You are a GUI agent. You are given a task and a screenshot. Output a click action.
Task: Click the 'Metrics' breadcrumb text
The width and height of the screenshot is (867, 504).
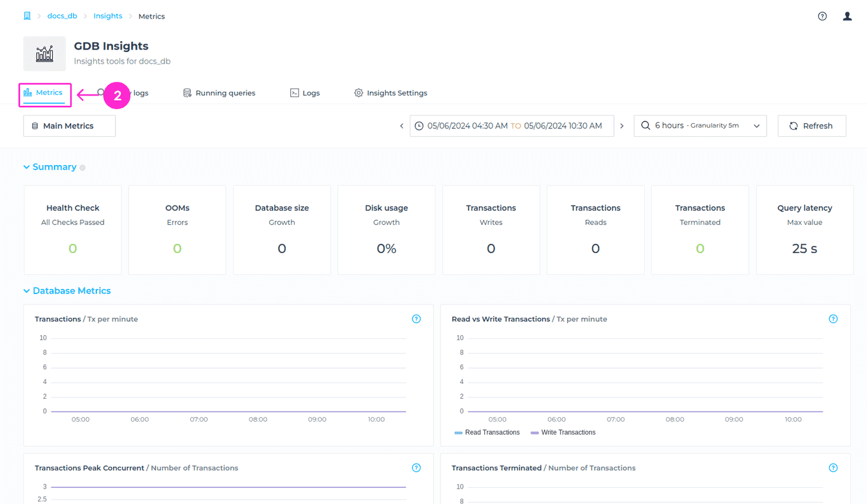pos(152,17)
